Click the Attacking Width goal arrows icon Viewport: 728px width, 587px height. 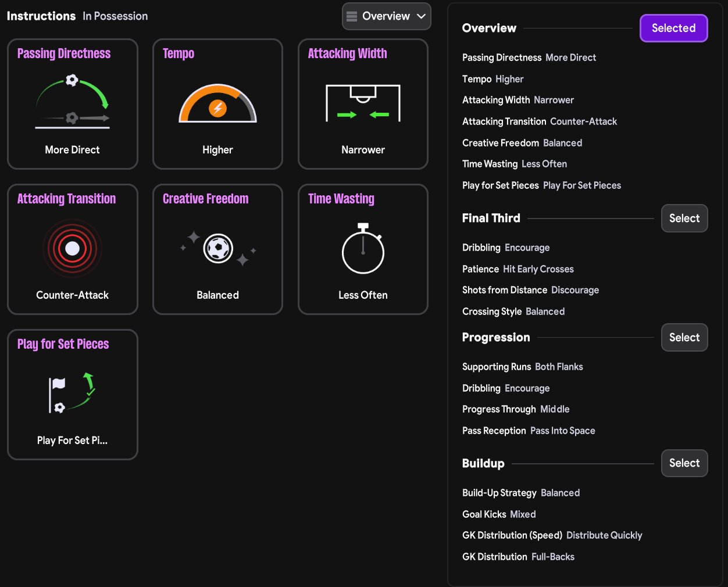tap(363, 103)
